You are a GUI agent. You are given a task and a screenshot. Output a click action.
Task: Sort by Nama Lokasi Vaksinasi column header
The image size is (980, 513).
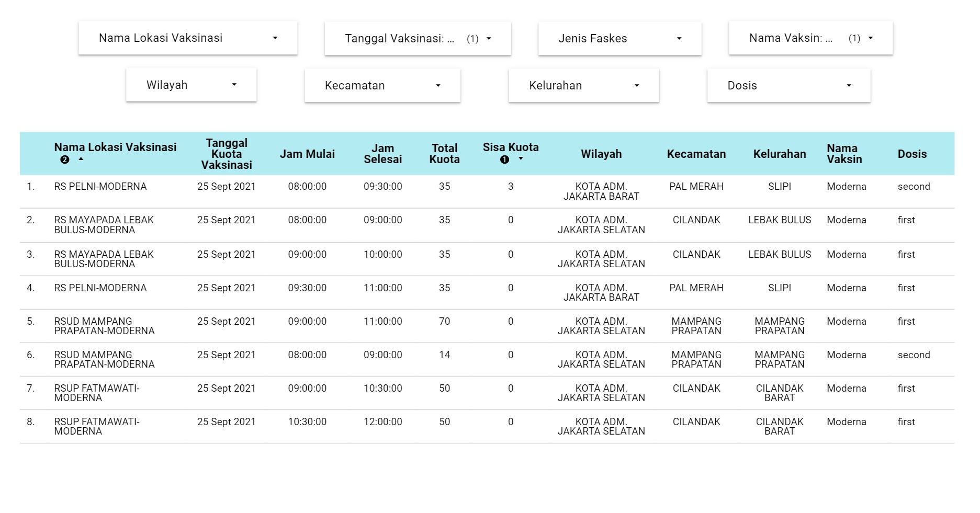pos(115,147)
